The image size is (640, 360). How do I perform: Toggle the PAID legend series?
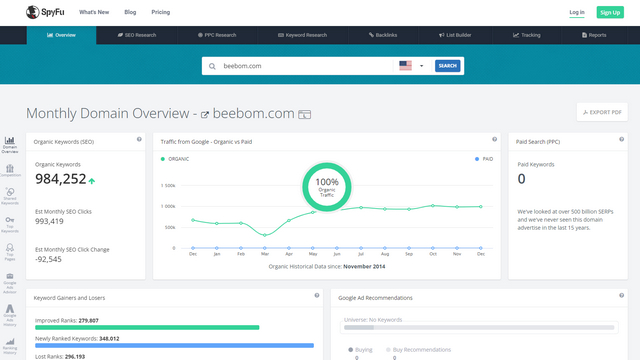click(x=484, y=159)
